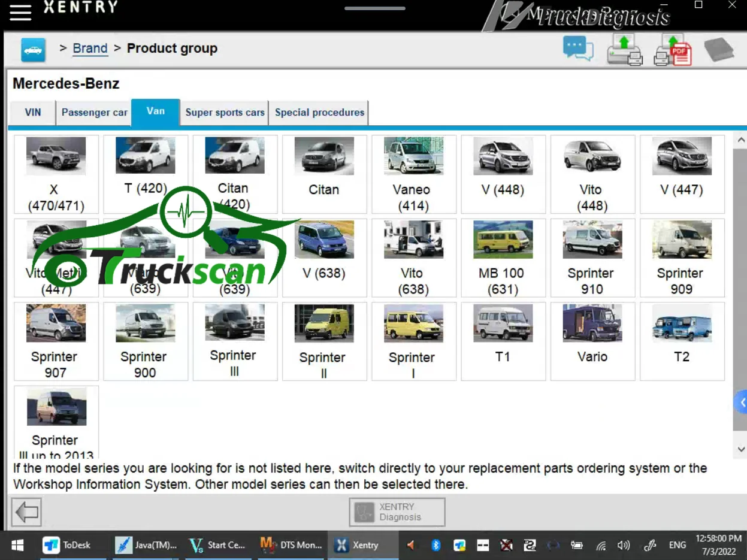747x560 pixels.
Task: Choose the V (448) model
Action: coord(503,174)
